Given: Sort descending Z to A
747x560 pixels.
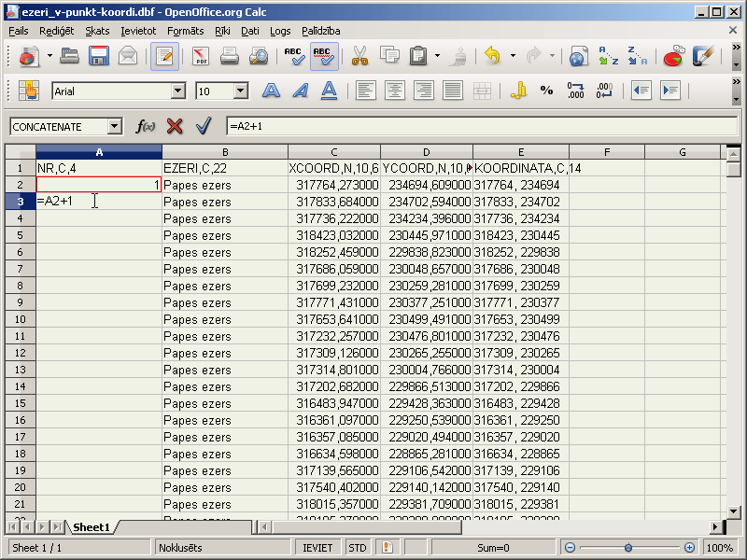Looking at the screenshot, I should tap(638, 56).
